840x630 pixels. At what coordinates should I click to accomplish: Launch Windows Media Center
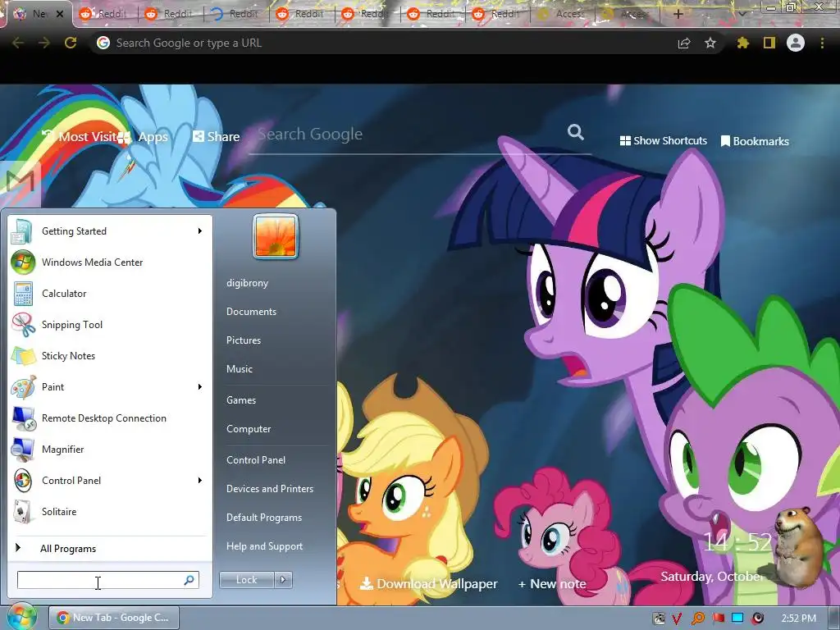[110, 262]
